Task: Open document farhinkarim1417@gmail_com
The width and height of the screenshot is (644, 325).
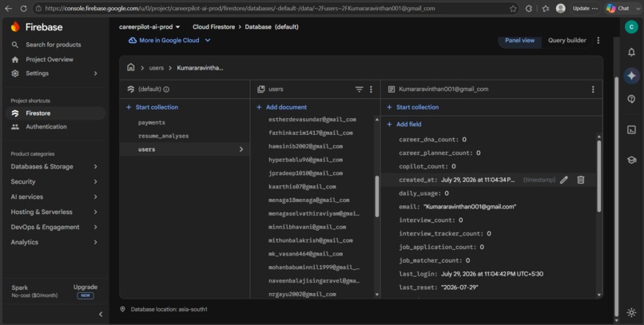Action: (x=311, y=133)
